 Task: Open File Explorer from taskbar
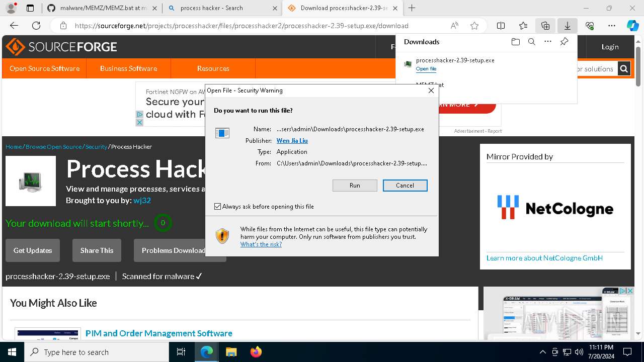(231, 352)
